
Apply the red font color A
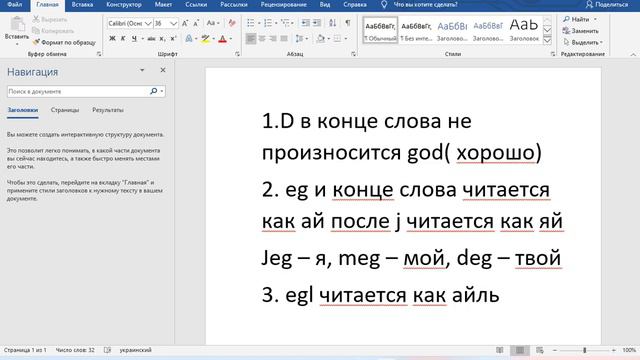click(x=222, y=39)
